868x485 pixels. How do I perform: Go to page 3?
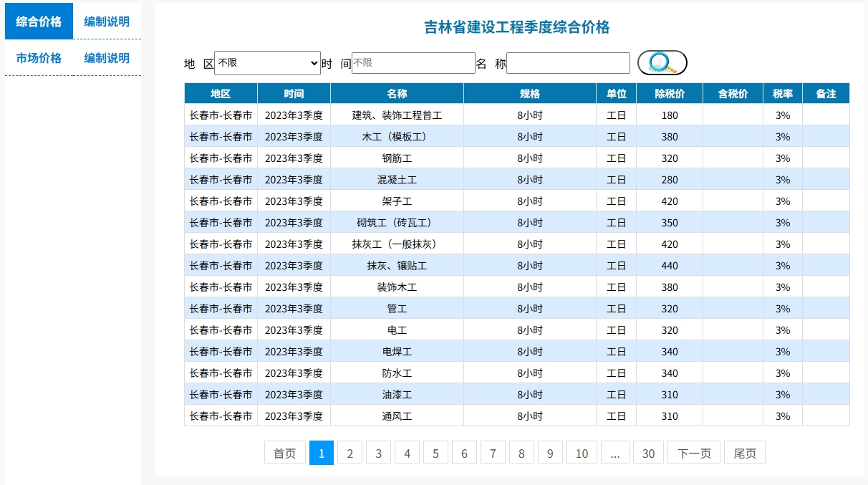[x=379, y=453]
